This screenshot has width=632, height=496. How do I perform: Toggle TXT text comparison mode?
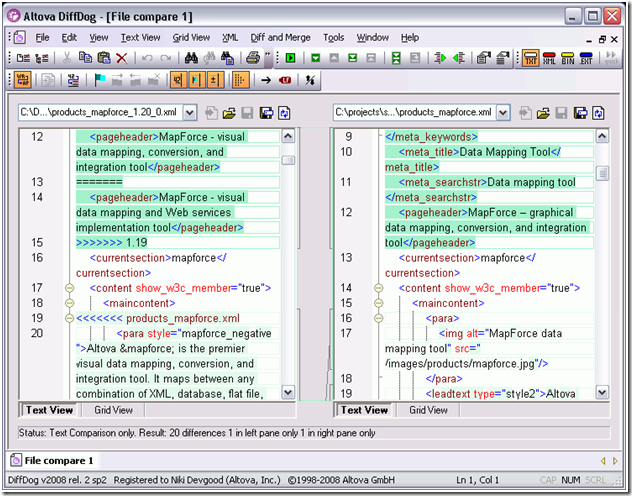[x=530, y=58]
